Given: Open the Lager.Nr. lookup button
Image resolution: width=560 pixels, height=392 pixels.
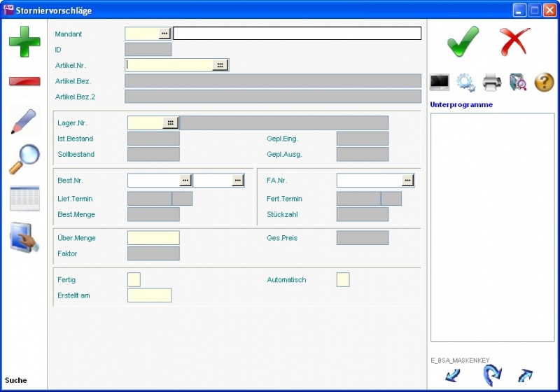Looking at the screenshot, I should click(x=171, y=123).
